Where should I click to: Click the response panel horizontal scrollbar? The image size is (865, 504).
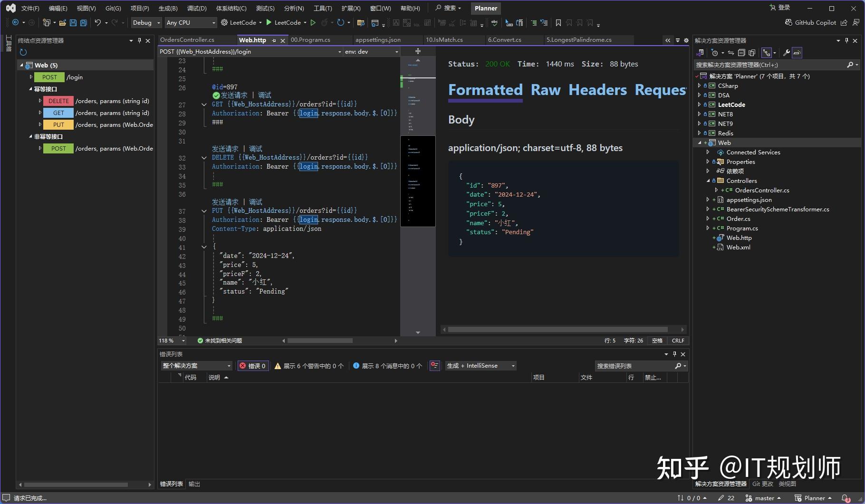(557, 329)
